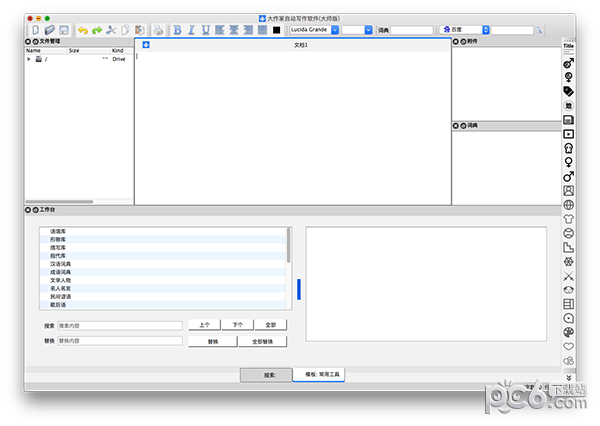Click the price tag sidebar icon
The image size is (600, 426).
coord(568,91)
